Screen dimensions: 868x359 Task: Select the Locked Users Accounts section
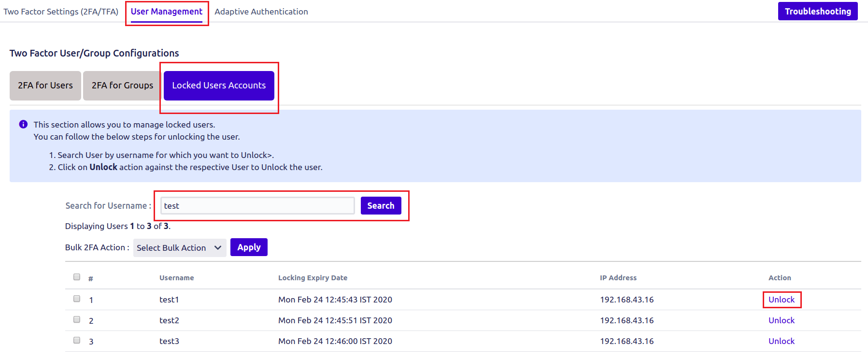219,86
